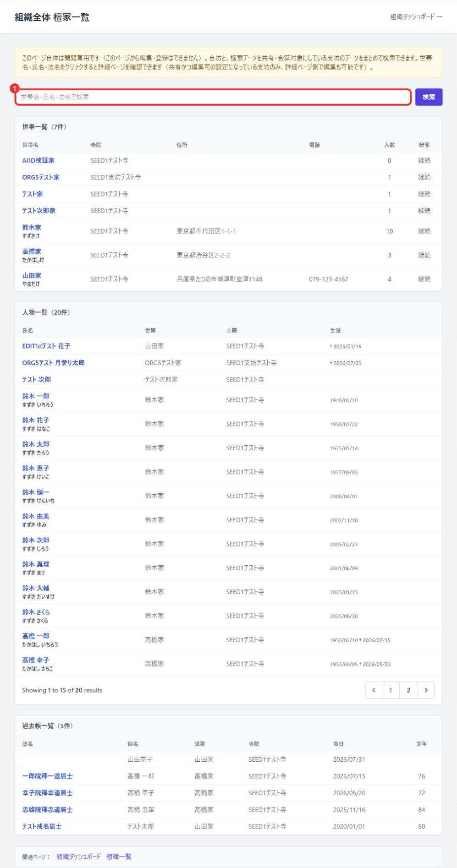Go to 組織一覧 in related pages
The width and height of the screenshot is (457, 868).
coord(119,857)
